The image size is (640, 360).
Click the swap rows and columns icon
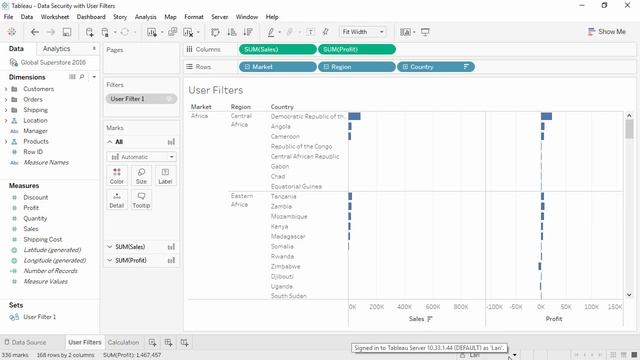(215, 32)
